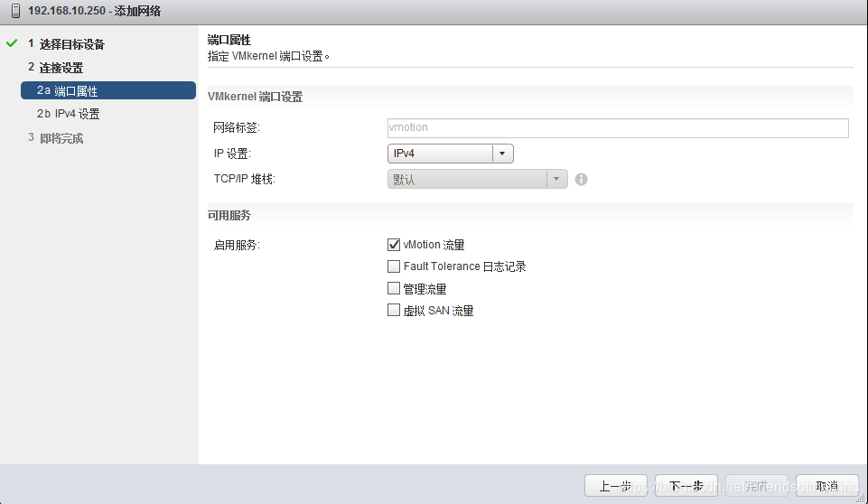Enable the 虚拟 SAN 流量 checkbox
Image resolution: width=868 pixels, height=504 pixels.
394,310
